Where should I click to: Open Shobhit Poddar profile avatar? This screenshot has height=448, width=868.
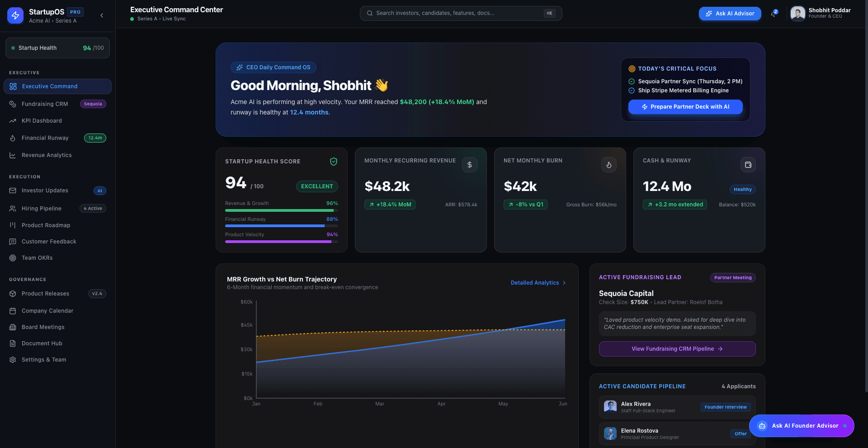[x=797, y=13]
